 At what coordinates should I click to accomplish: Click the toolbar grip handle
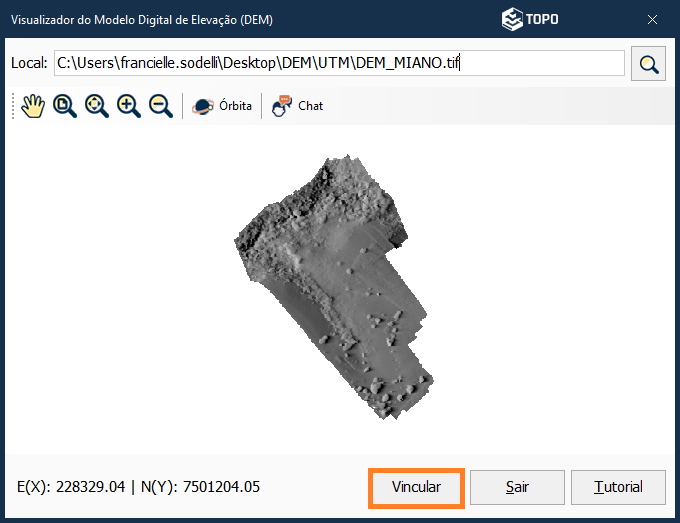(14, 106)
